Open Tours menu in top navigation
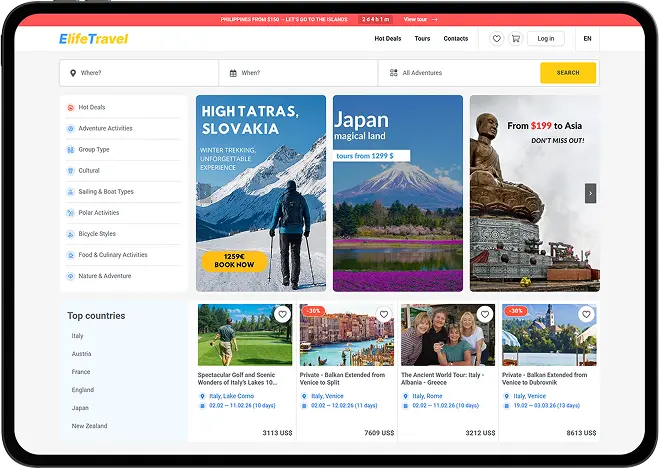The height and width of the screenshot is (468, 659). (422, 39)
